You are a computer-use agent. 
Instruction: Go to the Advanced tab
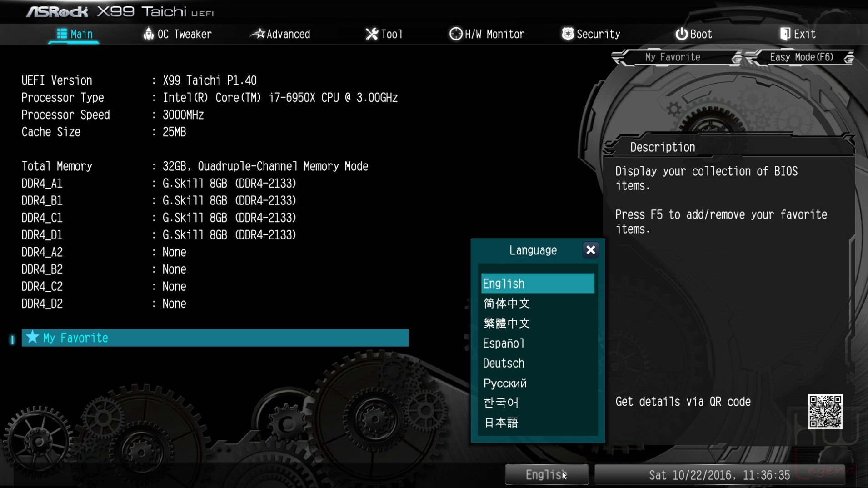(280, 34)
